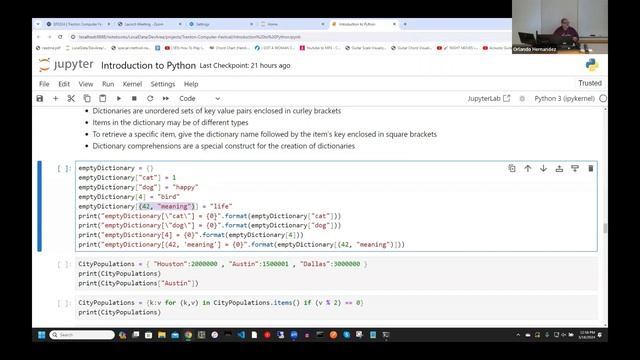Duplicate the active cell with the copy icon

(512, 168)
